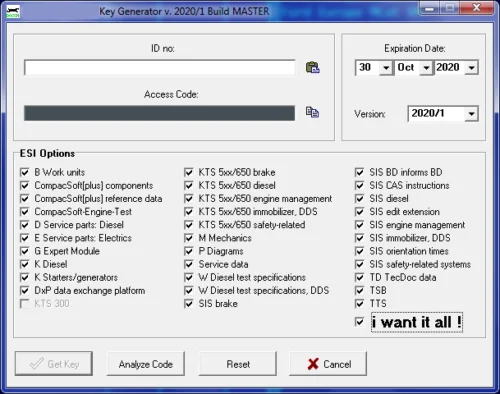Open the Version dropdown showing 2020/1
Image resolution: width=500 pixels, height=394 pixels.
coord(472,114)
